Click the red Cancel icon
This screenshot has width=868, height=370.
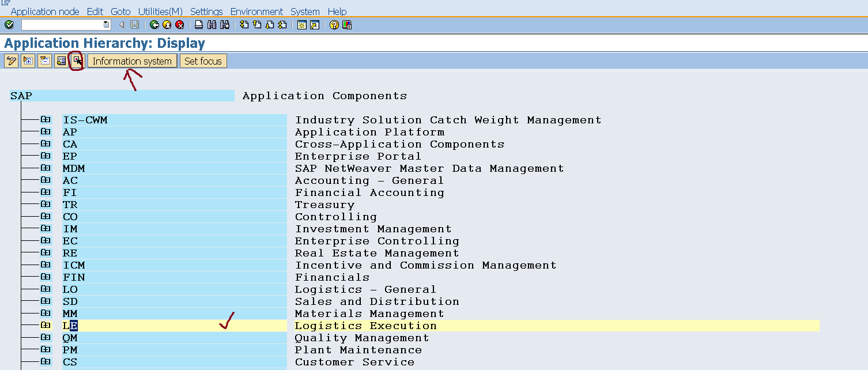[179, 25]
